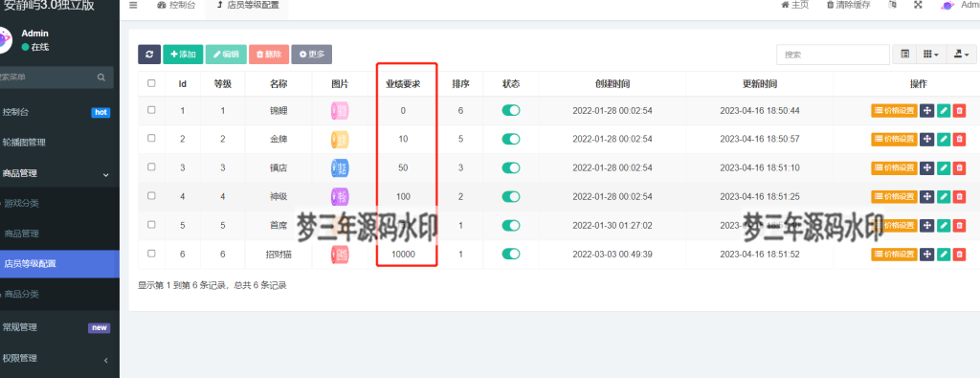Screen dimensions: 980x378
Task: Toggle the status switch for 招财猫
Action: 511,255
